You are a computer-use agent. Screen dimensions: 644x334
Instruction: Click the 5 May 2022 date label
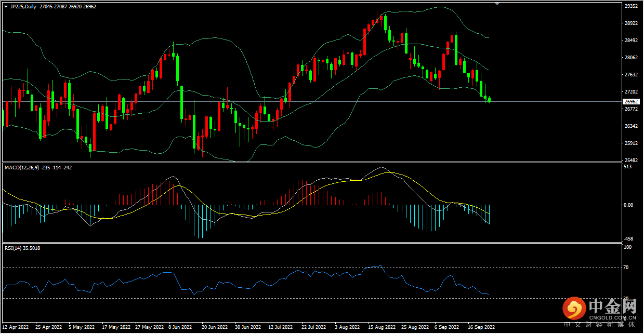tap(81, 327)
